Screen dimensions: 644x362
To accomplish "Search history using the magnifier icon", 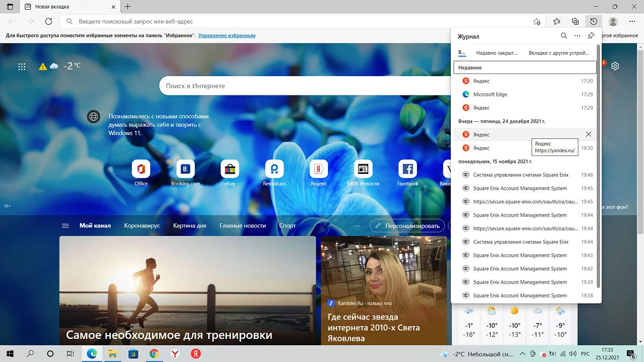I will (563, 36).
